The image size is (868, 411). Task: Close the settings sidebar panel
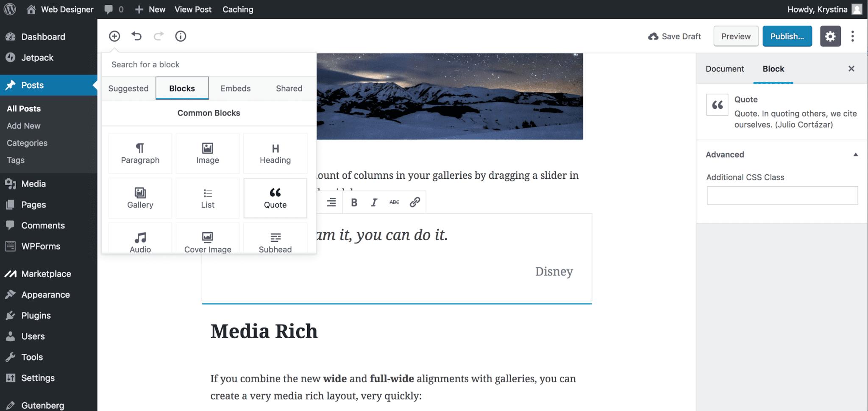pyautogui.click(x=851, y=69)
